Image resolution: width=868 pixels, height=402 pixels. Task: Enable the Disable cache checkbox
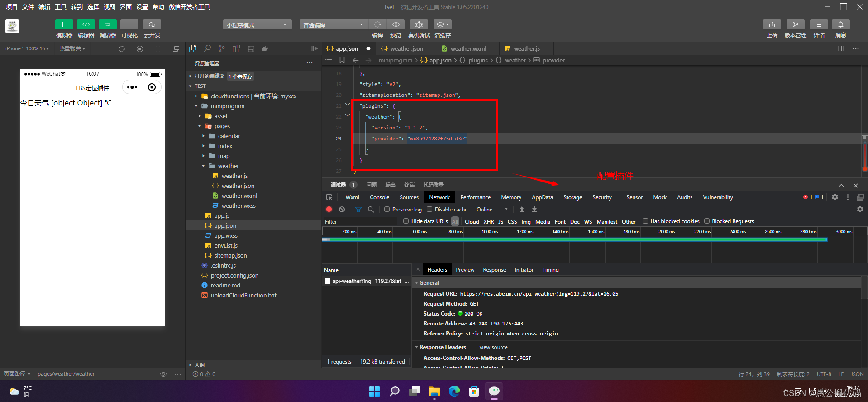(x=429, y=209)
